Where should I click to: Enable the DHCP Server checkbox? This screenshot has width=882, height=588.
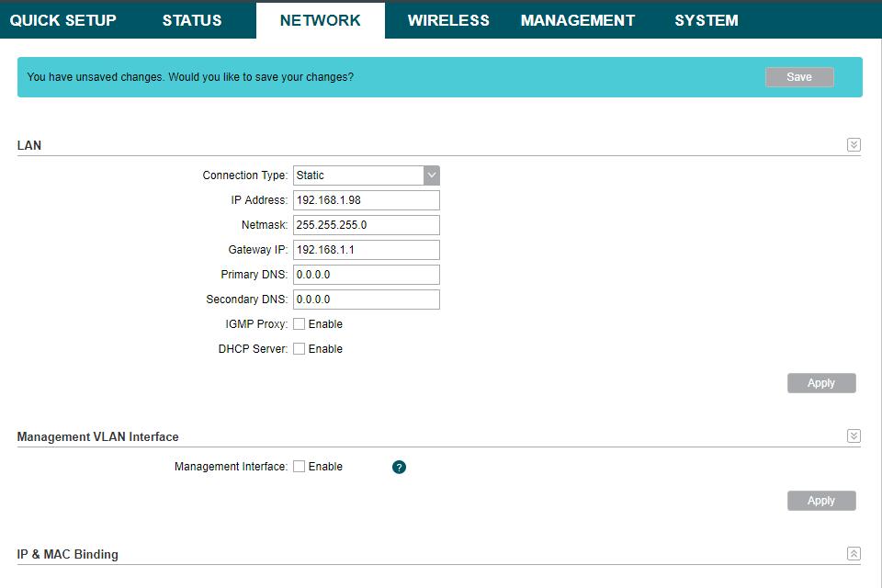click(x=300, y=349)
